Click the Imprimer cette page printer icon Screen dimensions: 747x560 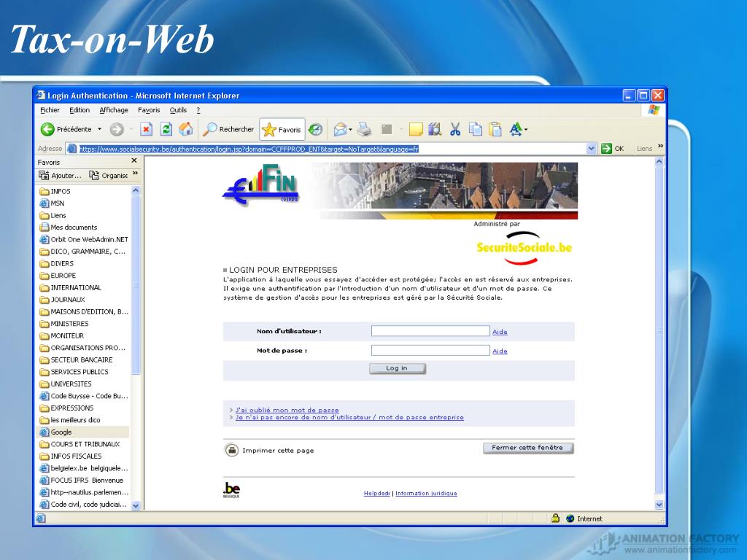click(231, 449)
